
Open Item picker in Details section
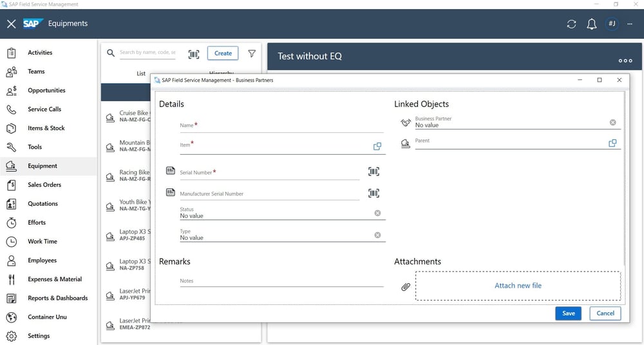coord(377,146)
